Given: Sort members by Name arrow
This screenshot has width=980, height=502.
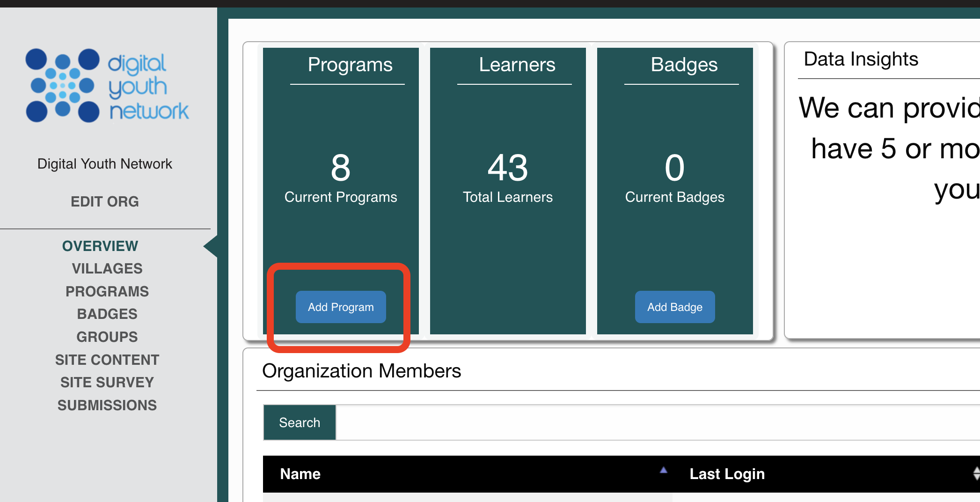Looking at the screenshot, I should pos(663,470).
